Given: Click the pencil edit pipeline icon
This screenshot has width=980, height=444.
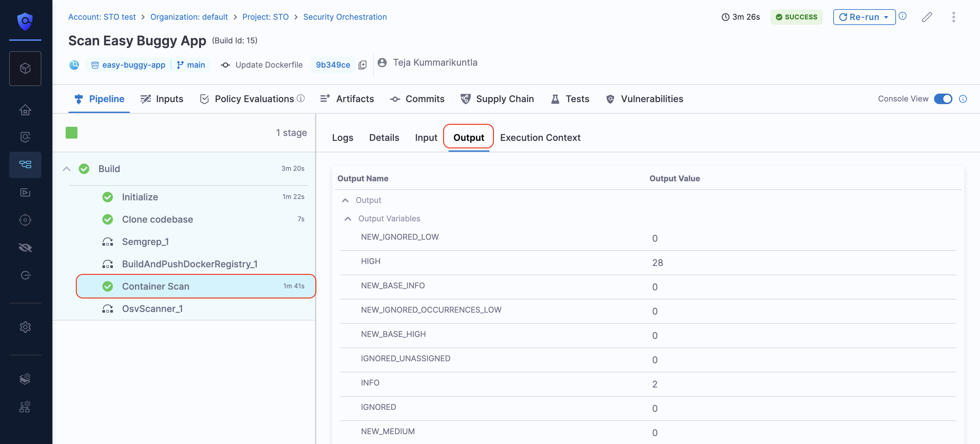Looking at the screenshot, I should (927, 17).
